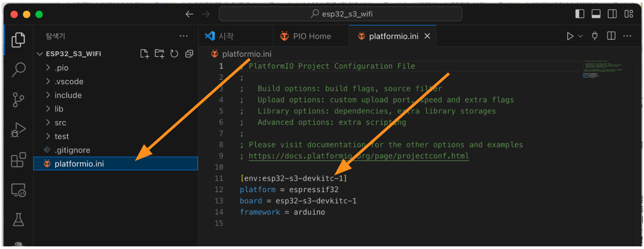Viewport: 644px width, 249px height.
Task: Click the [env:esp32-s3-devkitc-1] section line
Action: (294, 178)
